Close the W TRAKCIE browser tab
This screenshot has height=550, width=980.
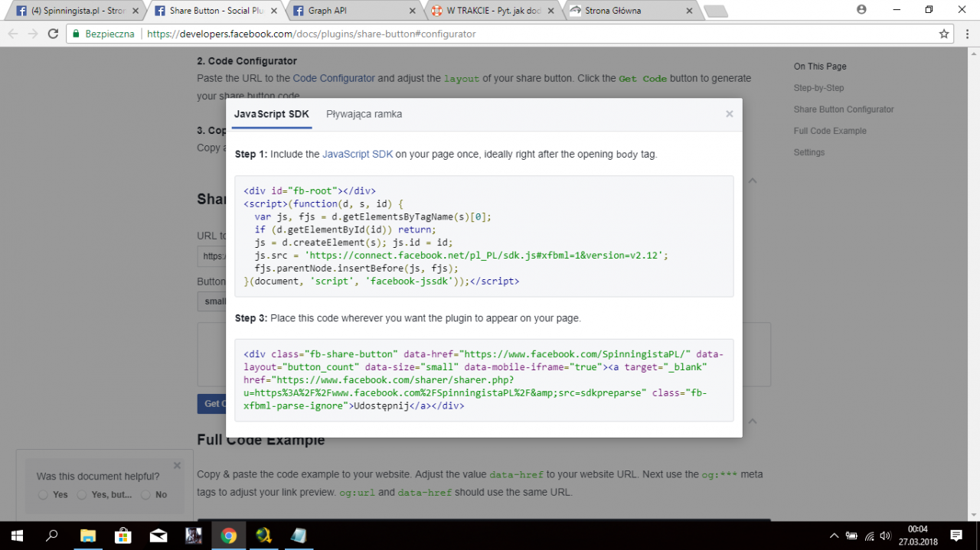(x=550, y=11)
